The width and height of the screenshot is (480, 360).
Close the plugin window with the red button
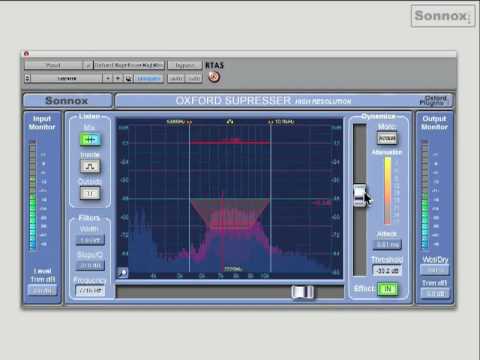27,53
